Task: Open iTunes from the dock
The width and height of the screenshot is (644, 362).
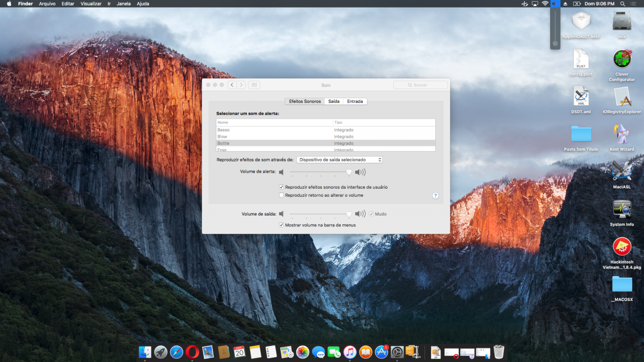Action: click(x=350, y=352)
